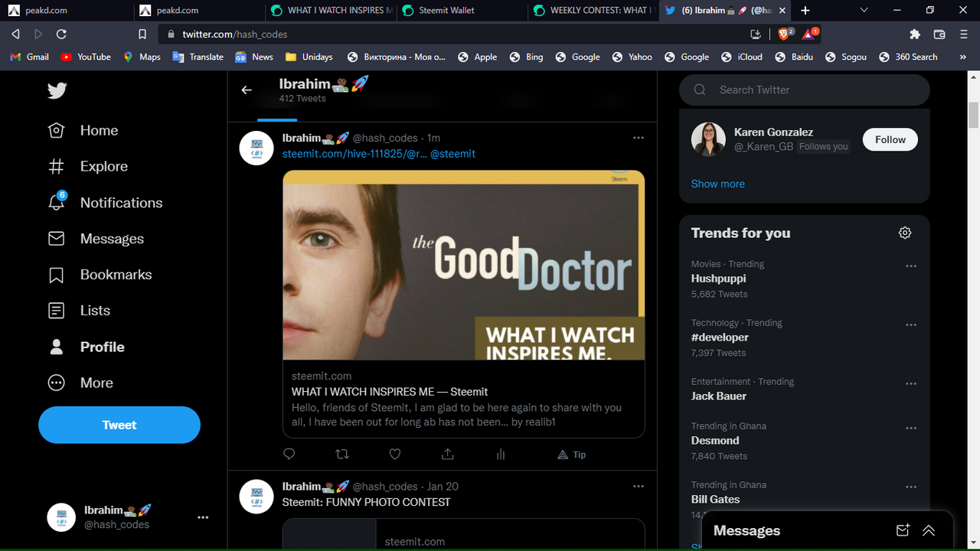This screenshot has width=980, height=551.
Task: Open Brave Shields lion icon
Action: pos(785,34)
